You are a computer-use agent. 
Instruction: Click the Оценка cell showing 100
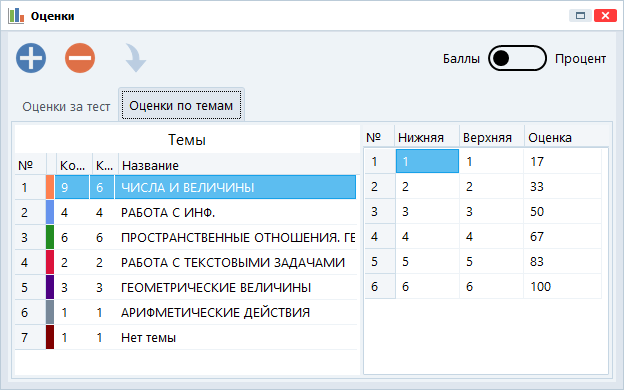563,287
